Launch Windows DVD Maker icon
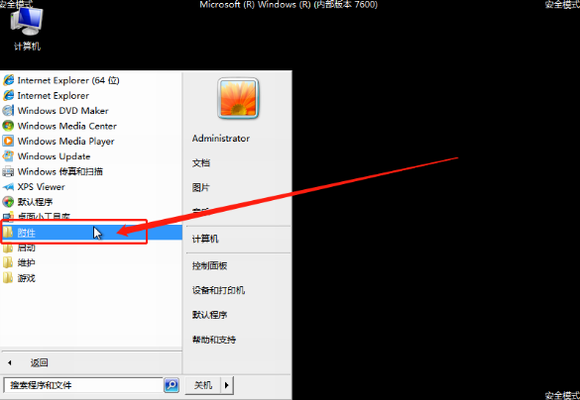The height and width of the screenshot is (400, 580). [8, 111]
